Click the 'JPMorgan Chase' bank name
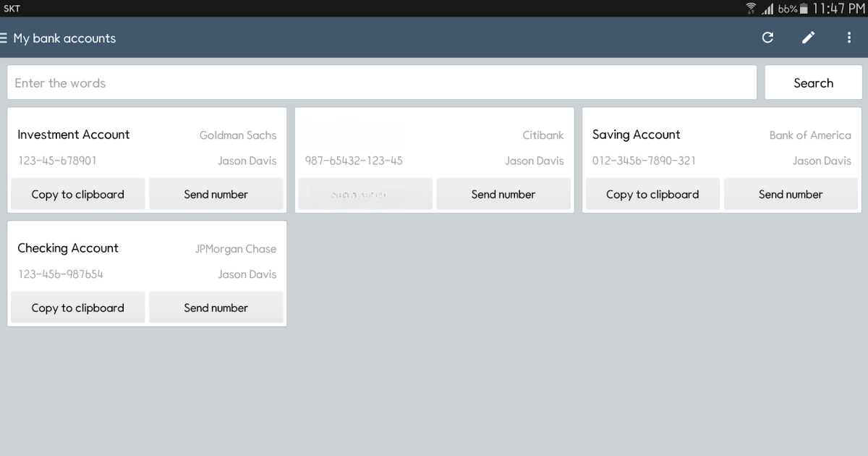Viewport: 868px width, 456px height. (x=236, y=249)
